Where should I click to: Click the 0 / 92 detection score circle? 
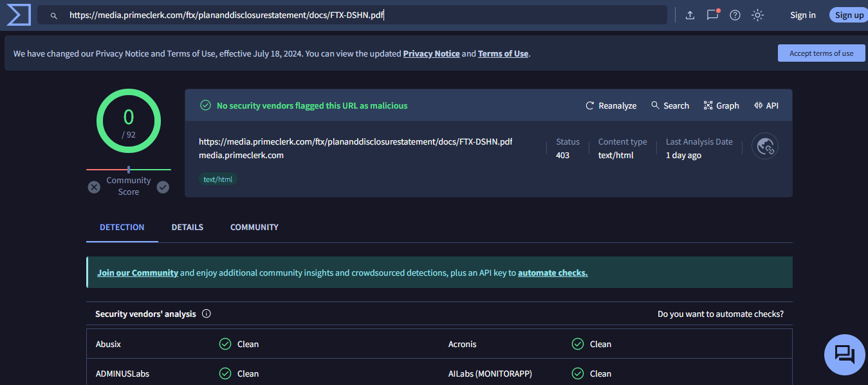129,121
